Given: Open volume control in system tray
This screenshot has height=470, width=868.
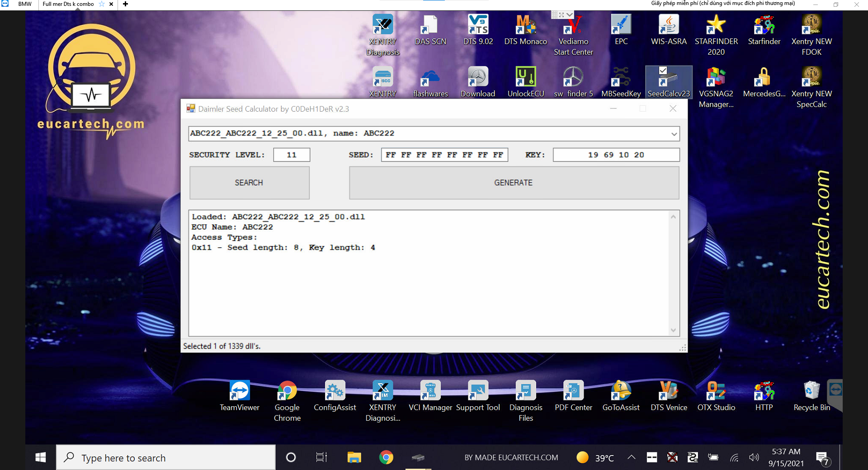Looking at the screenshot, I should click(x=754, y=457).
